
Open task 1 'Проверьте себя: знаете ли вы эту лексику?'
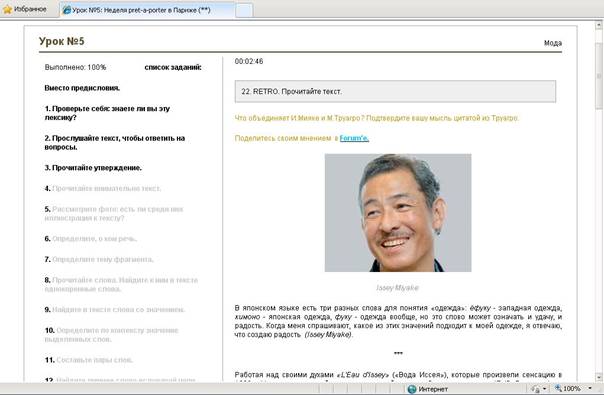pos(107,113)
